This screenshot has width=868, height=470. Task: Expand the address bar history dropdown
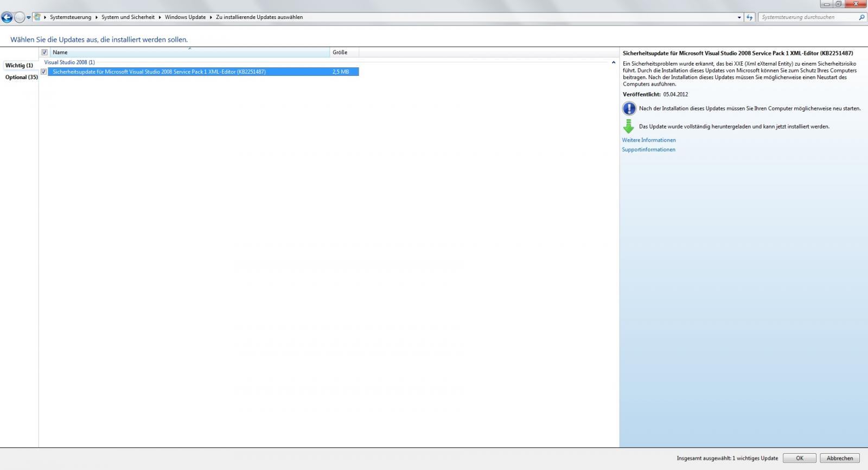[739, 17]
